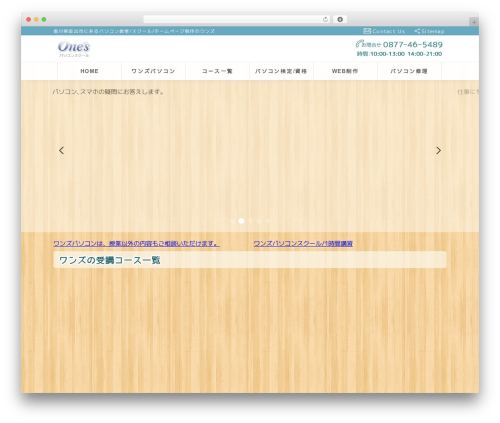
Task: Select the third slider pagination dot
Action: tap(250, 221)
